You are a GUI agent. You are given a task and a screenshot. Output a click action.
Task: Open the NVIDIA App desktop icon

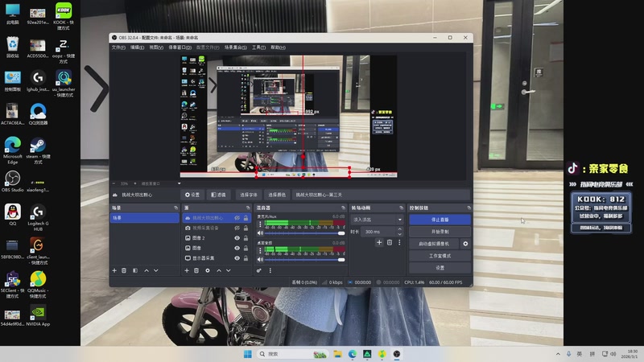[x=38, y=315]
